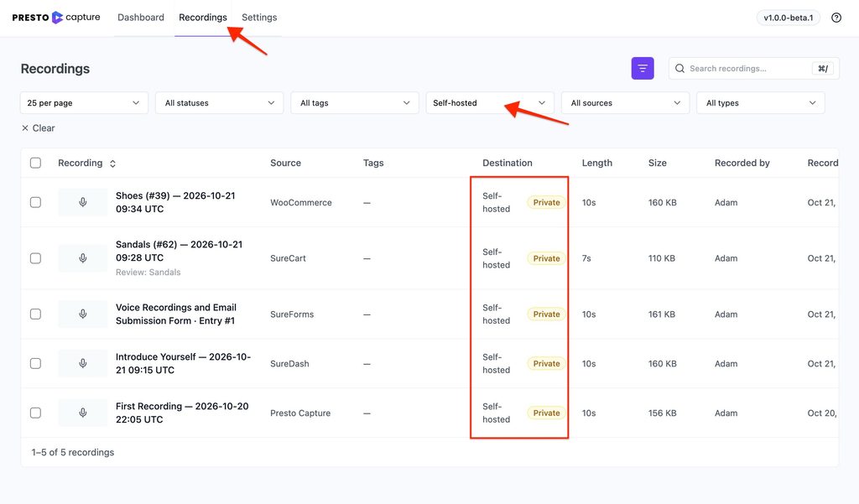This screenshot has width=859, height=504.
Task: Click the X icon next to Clear
Action: 24,128
